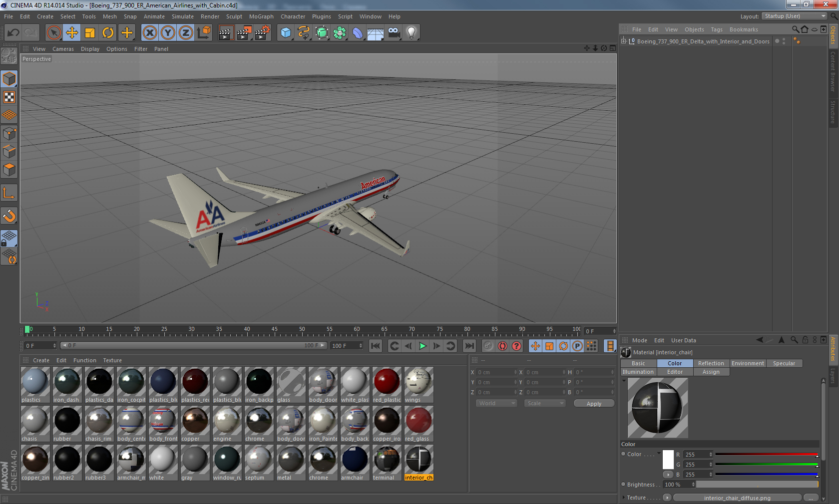Switch to Model mode

coord(9,79)
